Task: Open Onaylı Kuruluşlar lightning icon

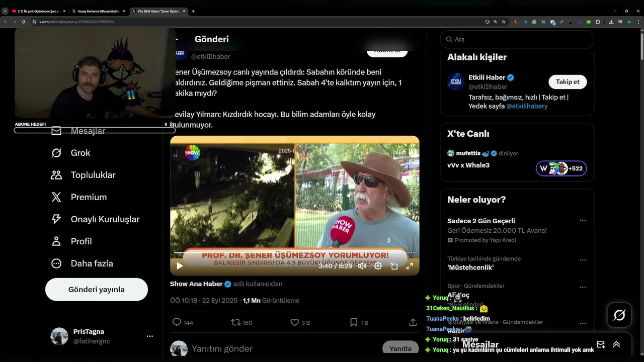Action: coord(56,219)
